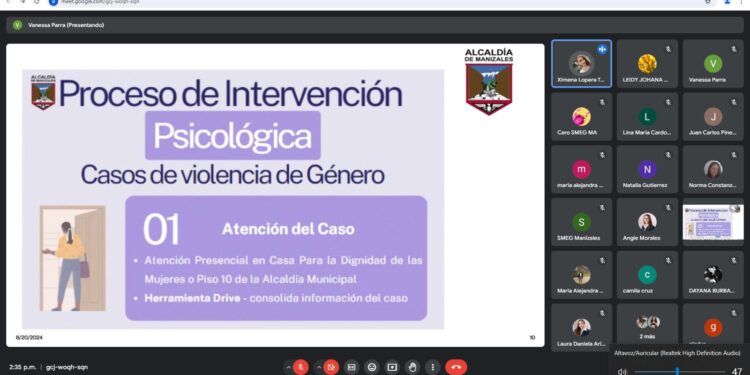Select LEIDY JOHANA participant tile
The image size is (750, 375).
(x=647, y=64)
